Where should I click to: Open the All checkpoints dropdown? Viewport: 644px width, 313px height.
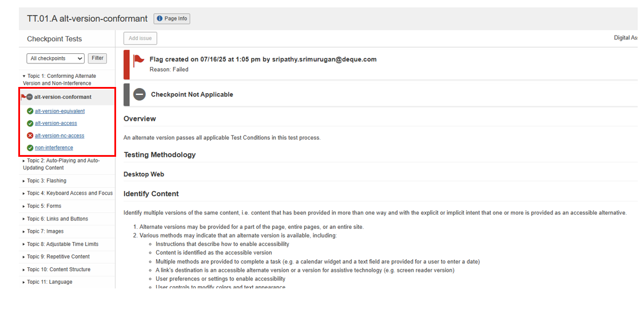click(x=55, y=58)
